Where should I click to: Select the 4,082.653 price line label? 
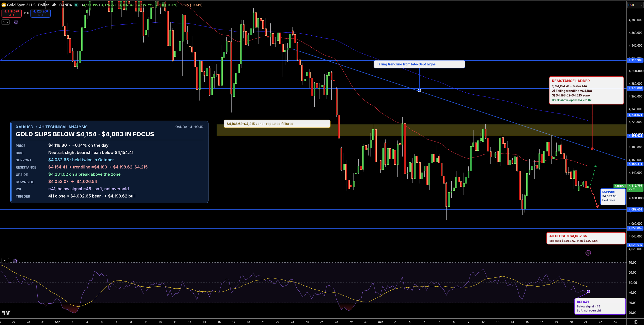pyautogui.click(x=635, y=209)
